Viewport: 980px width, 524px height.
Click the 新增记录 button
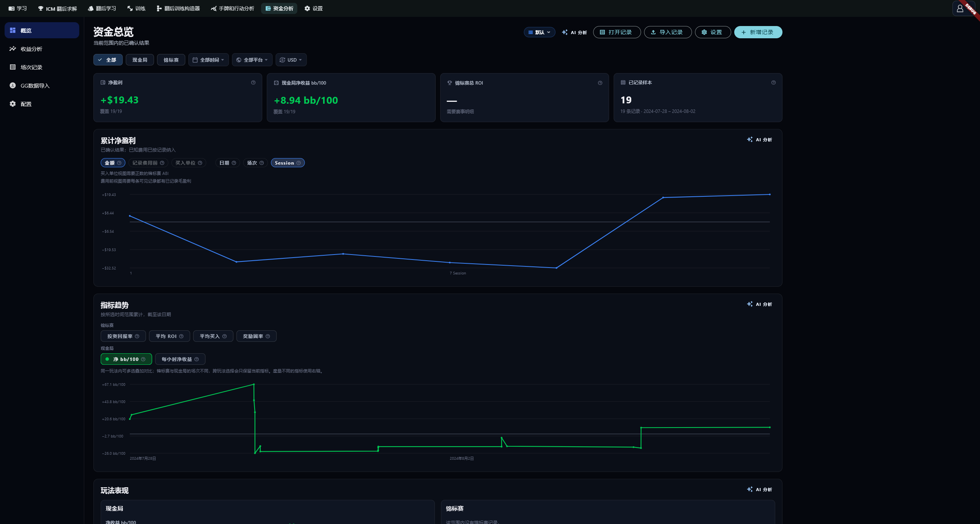click(x=758, y=33)
